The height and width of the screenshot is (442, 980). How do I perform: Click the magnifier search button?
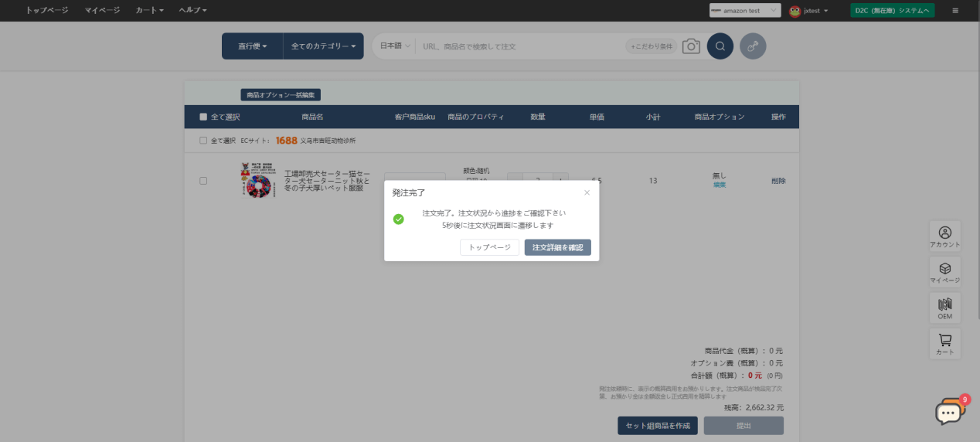pos(720,46)
